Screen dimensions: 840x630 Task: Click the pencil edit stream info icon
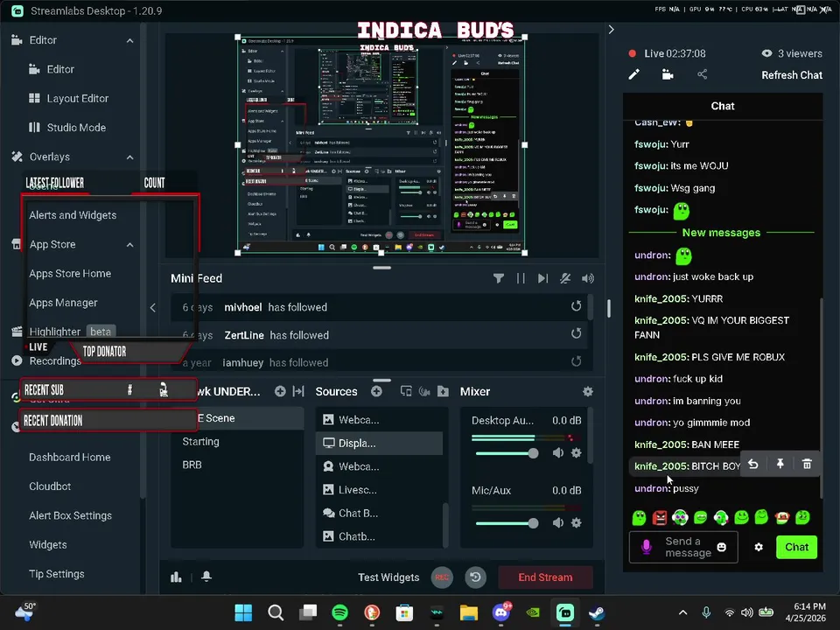click(x=633, y=74)
